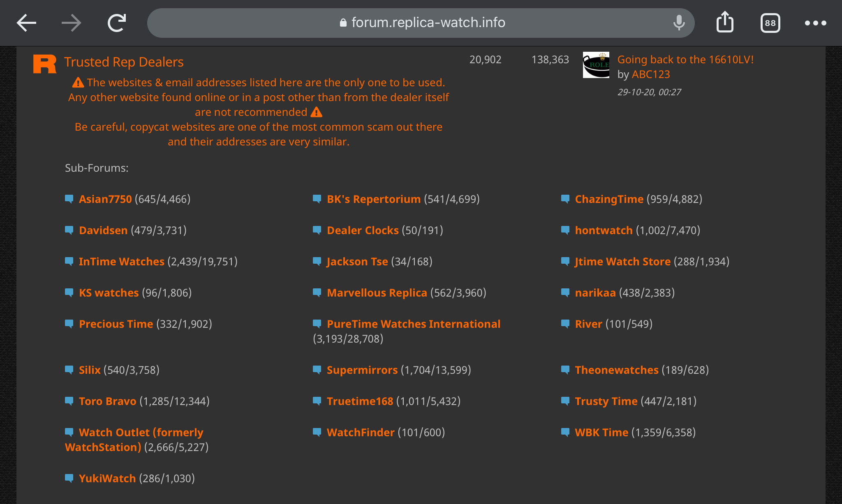Screen dimensions: 842x504
Task: Open the Asian7750 sub-forum
Action: [105, 199]
